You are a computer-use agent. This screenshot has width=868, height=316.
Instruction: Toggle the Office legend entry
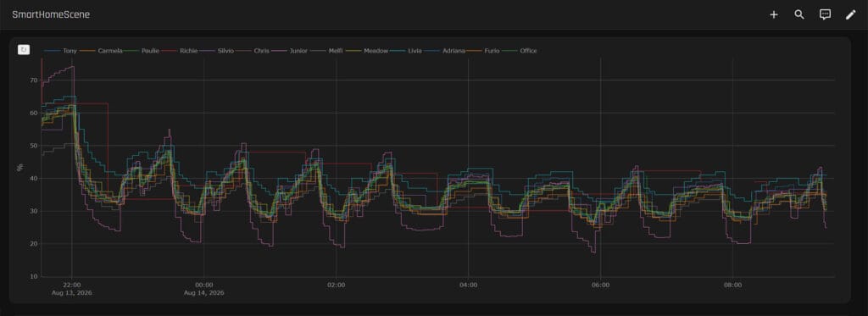pyautogui.click(x=528, y=51)
